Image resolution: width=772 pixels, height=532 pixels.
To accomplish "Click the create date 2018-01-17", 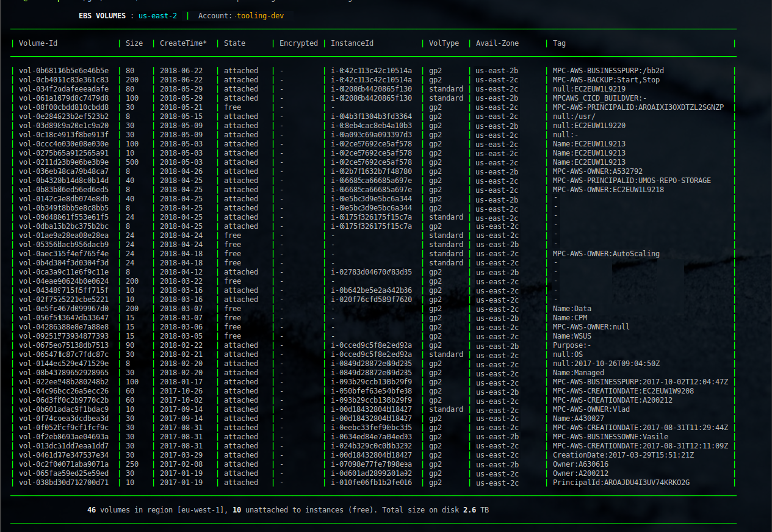I will (x=181, y=382).
